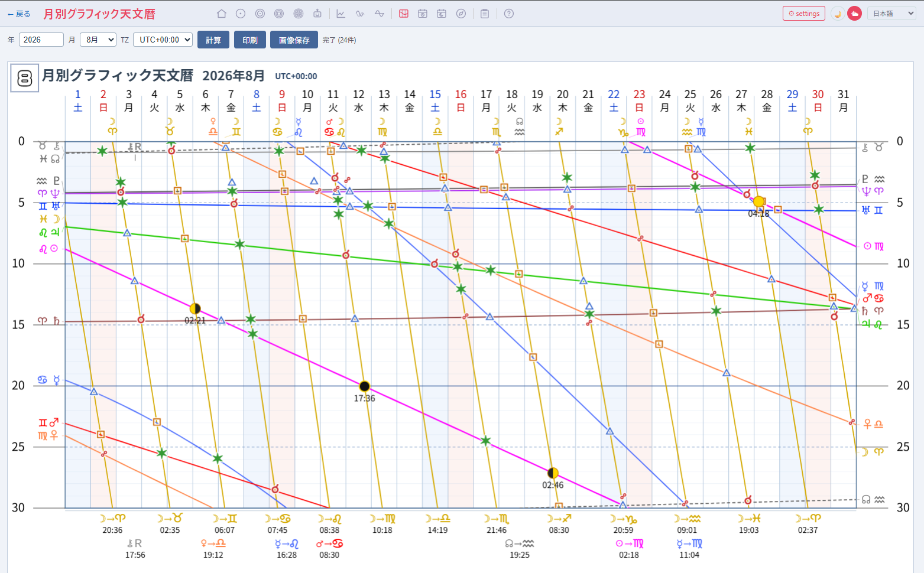Viewport: 924px width, 573px height.
Task: Switch to light mode sun-cloud toggle
Action: (x=854, y=14)
